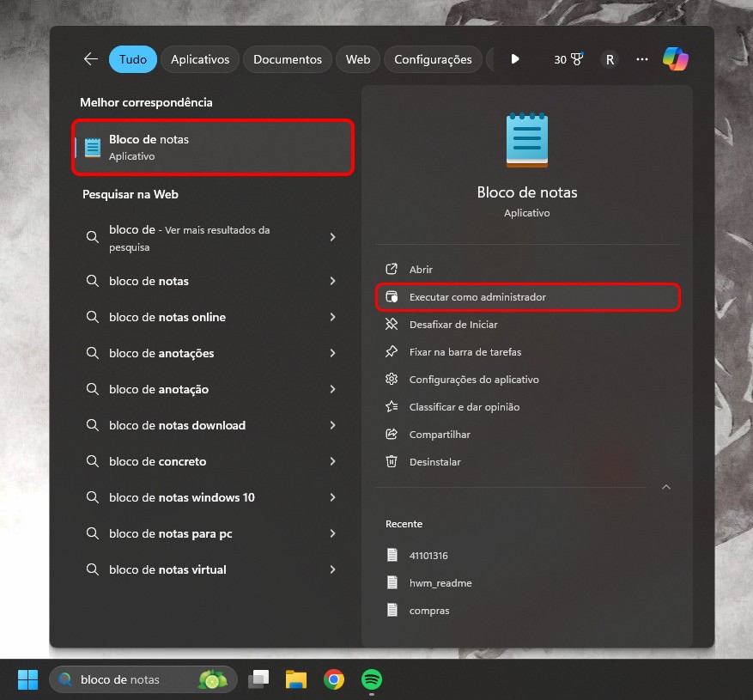Show more filter tabs with play arrow
The width and height of the screenshot is (753, 700).
pos(515,59)
